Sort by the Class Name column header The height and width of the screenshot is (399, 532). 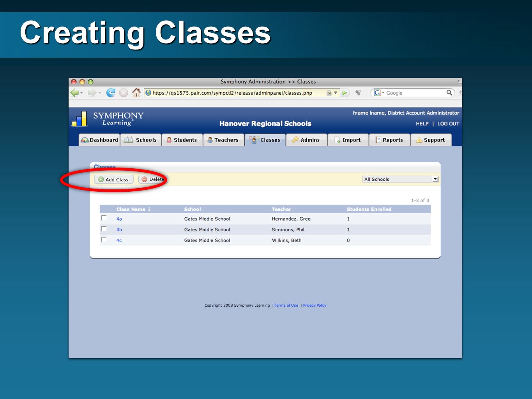point(133,209)
